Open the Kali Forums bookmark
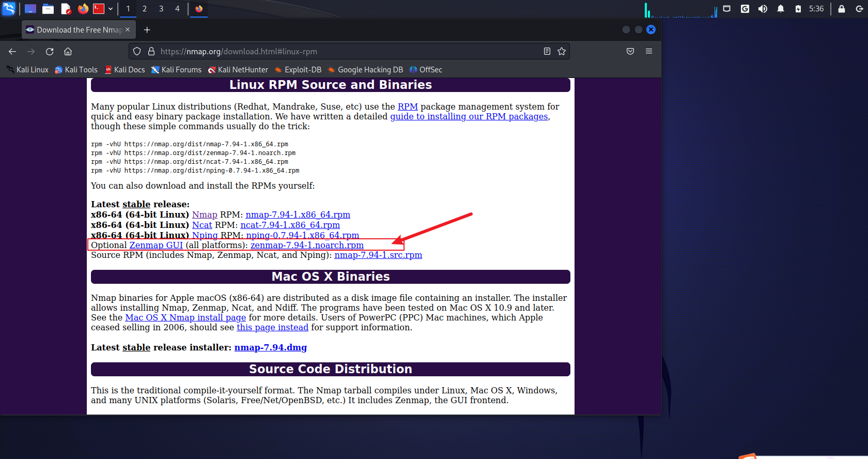 coord(176,70)
